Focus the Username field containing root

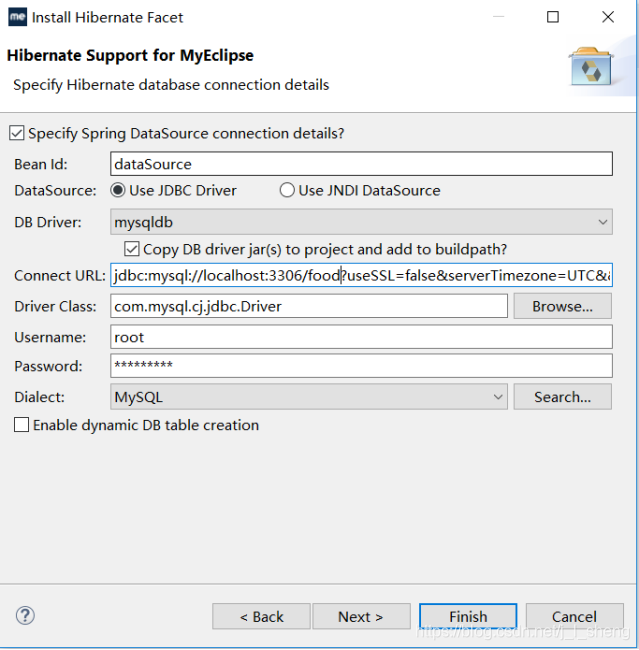[x=361, y=337]
